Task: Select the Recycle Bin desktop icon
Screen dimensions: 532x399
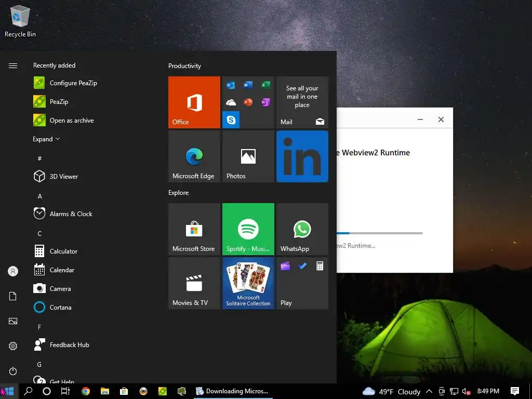Action: pos(20,21)
